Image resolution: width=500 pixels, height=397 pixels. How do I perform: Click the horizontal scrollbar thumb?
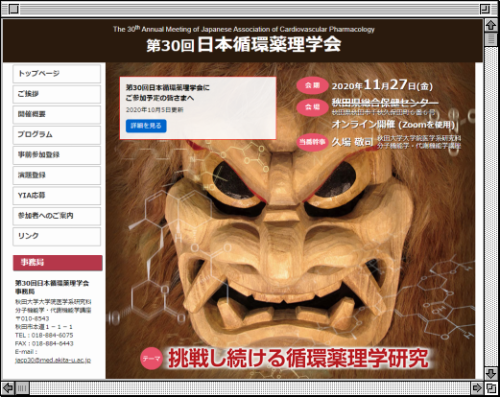pos(22,388)
